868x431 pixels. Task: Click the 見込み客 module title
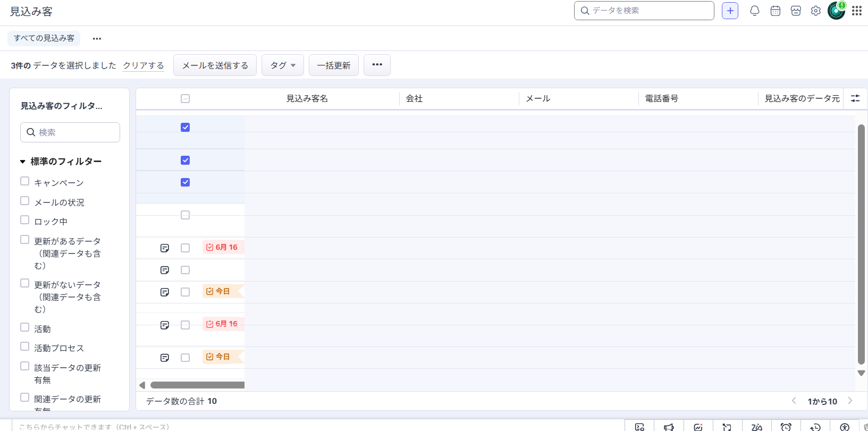[x=31, y=12]
